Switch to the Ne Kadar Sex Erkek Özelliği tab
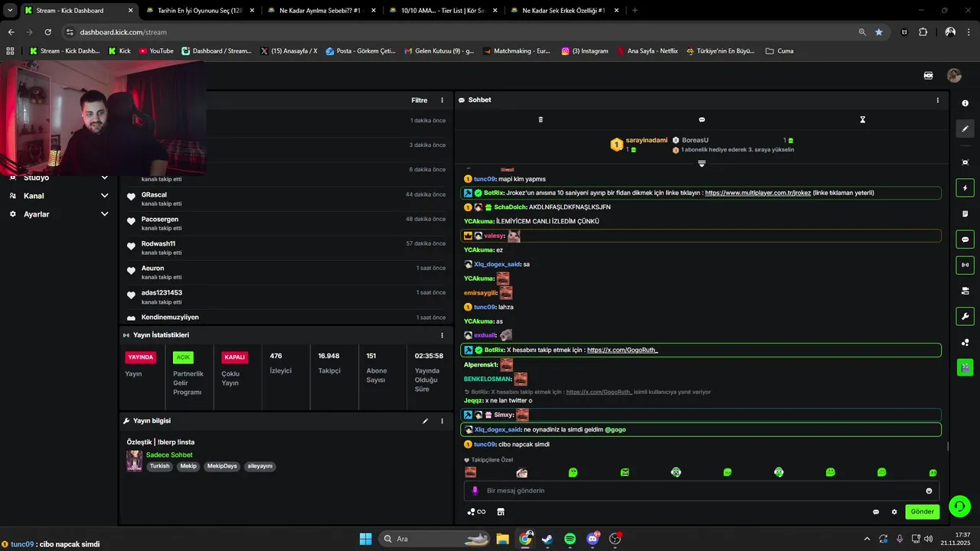 563,11
